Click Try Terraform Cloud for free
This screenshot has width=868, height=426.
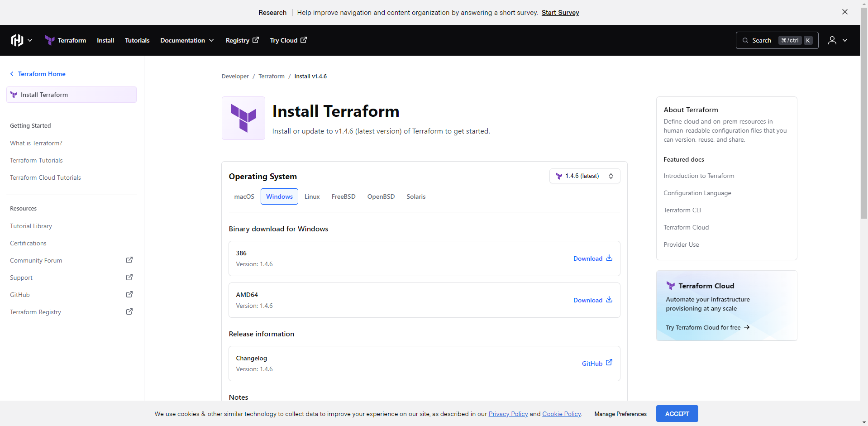click(x=708, y=327)
